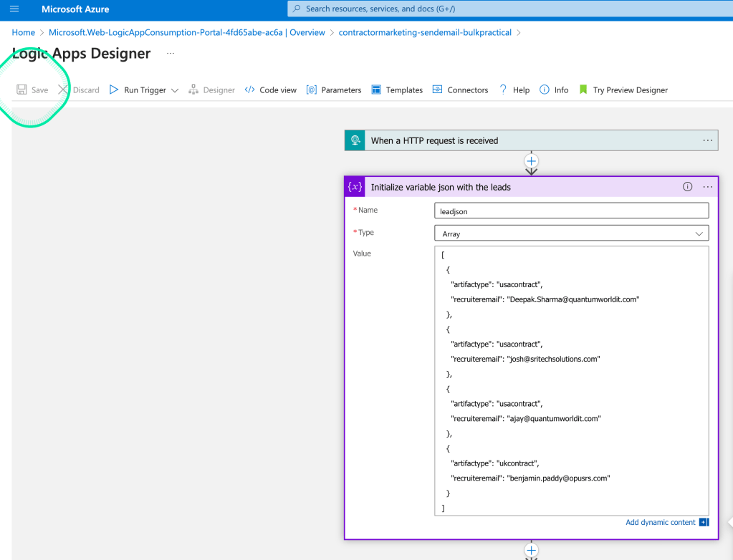
Task: Click info icon on Initialize variable header
Action: [687, 187]
